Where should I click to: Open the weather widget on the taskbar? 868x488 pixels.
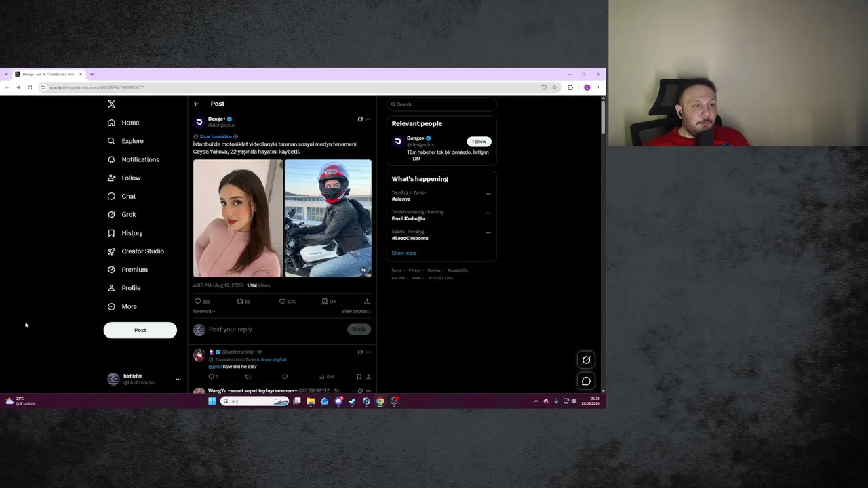tap(20, 401)
